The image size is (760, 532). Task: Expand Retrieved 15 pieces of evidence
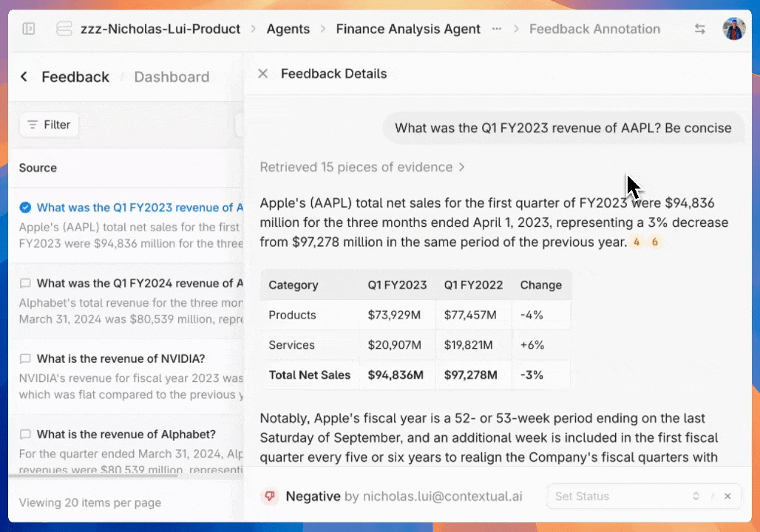pyautogui.click(x=362, y=167)
